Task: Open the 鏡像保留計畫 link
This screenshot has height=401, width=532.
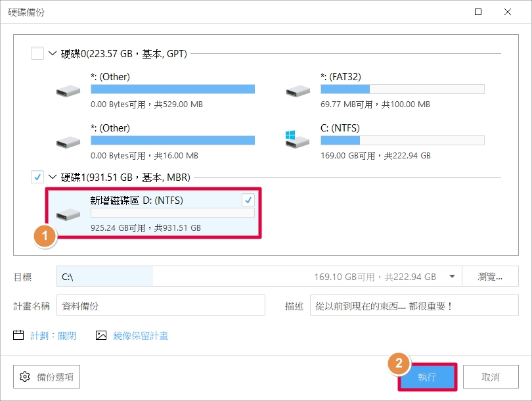Action: pyautogui.click(x=141, y=336)
